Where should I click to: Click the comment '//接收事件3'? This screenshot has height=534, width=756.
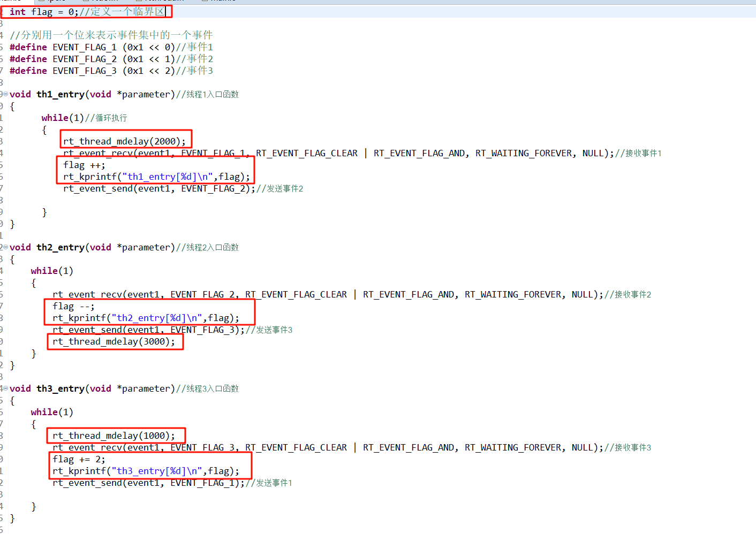coord(628,447)
